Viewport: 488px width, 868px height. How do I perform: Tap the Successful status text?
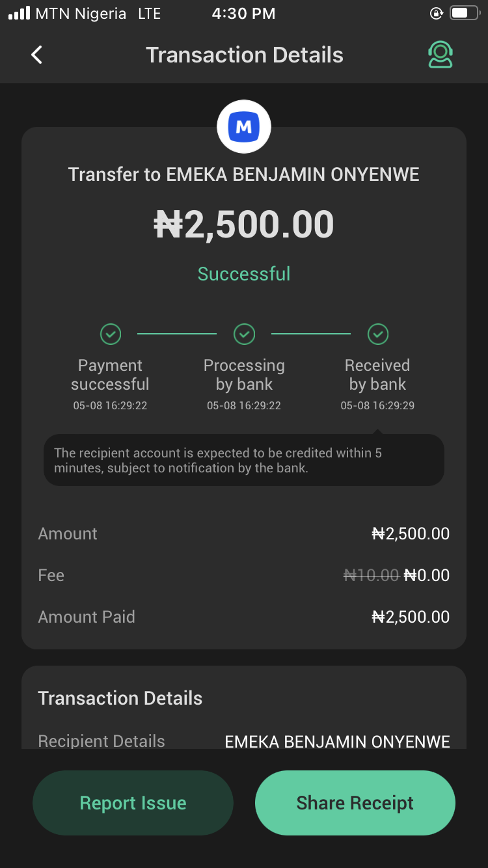click(x=244, y=274)
